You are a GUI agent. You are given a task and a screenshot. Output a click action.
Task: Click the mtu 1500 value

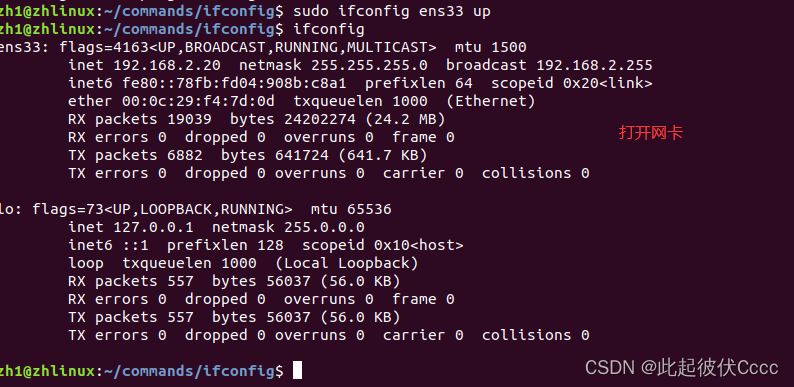(x=491, y=48)
